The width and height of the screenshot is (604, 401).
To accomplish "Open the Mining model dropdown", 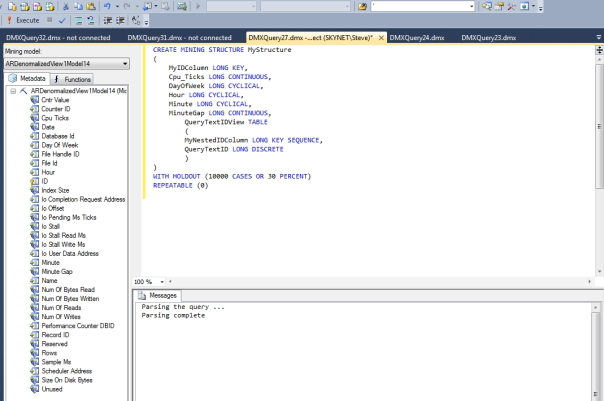I will (x=124, y=64).
